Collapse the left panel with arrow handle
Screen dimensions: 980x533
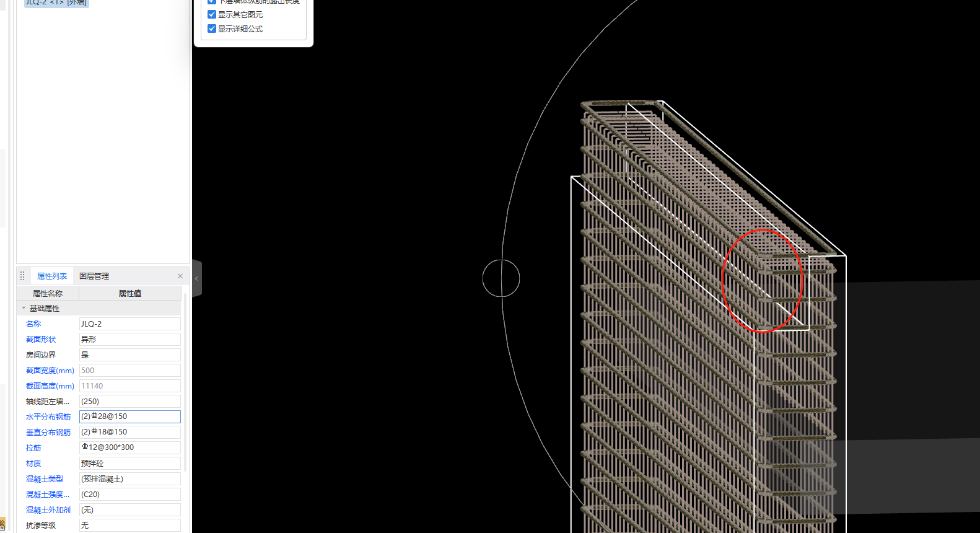tap(197, 278)
